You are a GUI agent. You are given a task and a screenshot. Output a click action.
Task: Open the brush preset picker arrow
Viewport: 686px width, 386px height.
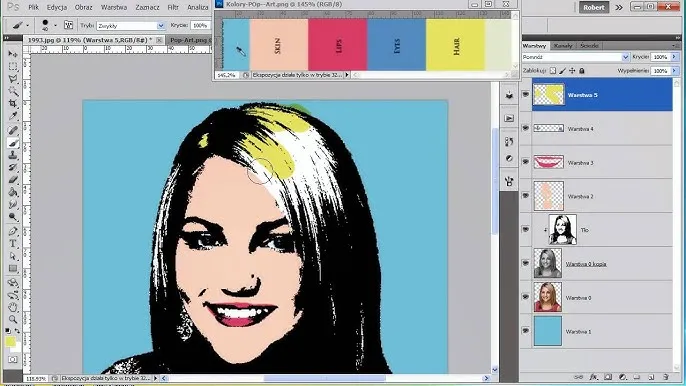click(55, 25)
